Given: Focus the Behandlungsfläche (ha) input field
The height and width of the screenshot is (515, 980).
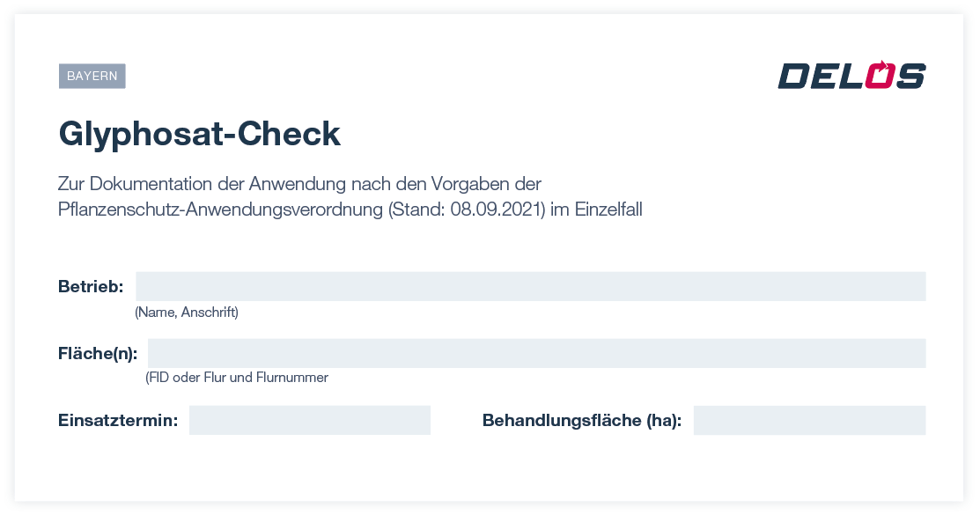Looking at the screenshot, I should (809, 420).
